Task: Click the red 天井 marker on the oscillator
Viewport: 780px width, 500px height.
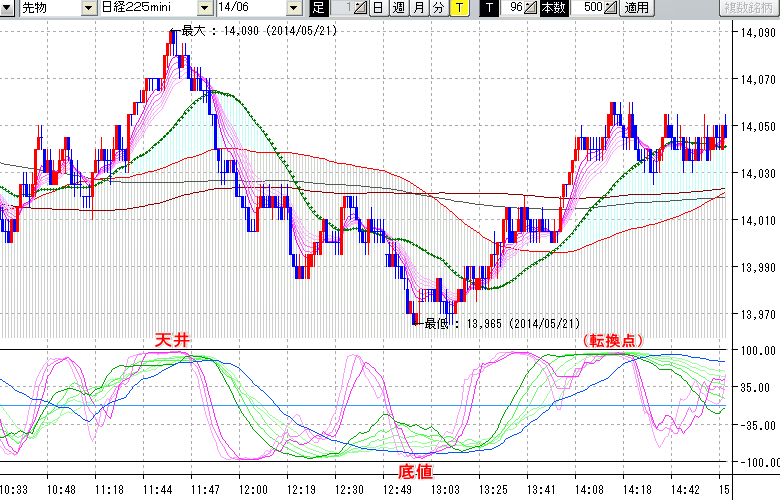Action: tap(170, 341)
